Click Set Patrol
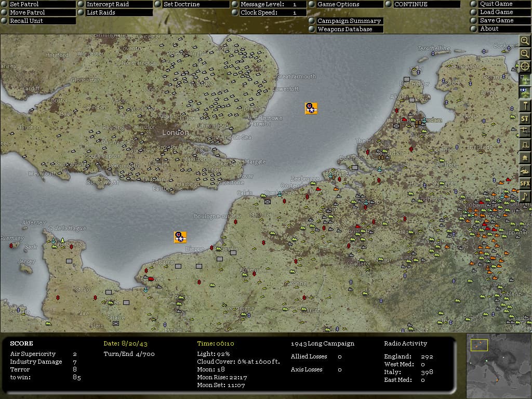 pos(42,4)
